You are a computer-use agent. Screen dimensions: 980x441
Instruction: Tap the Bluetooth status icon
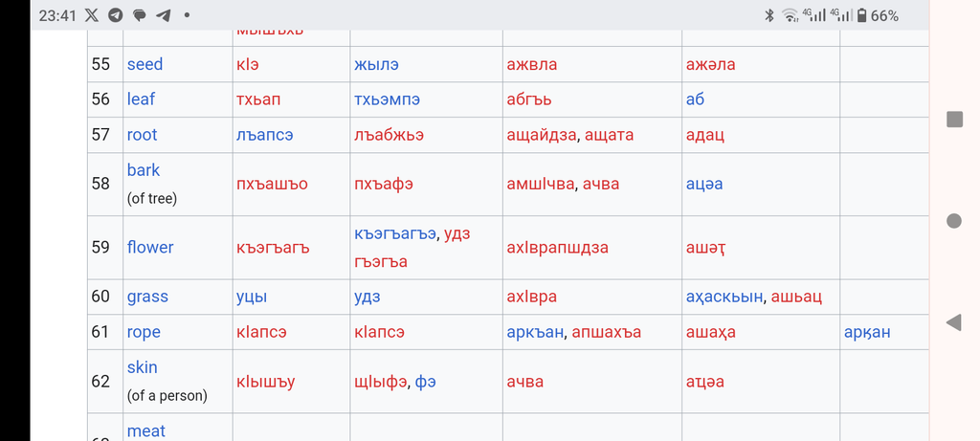pos(768,15)
